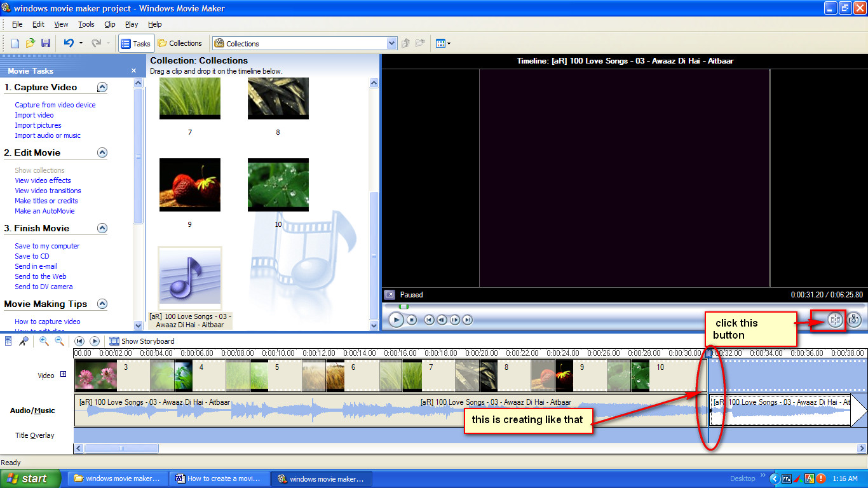Open the Views dropdown on the toolbar
Screen dimensions: 868x488
click(x=444, y=43)
